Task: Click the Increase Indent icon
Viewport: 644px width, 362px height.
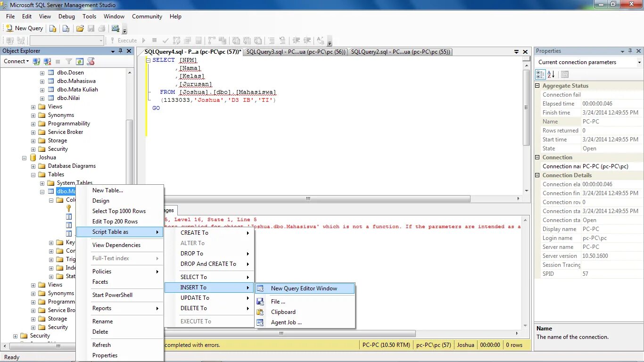Action: tap(307, 41)
